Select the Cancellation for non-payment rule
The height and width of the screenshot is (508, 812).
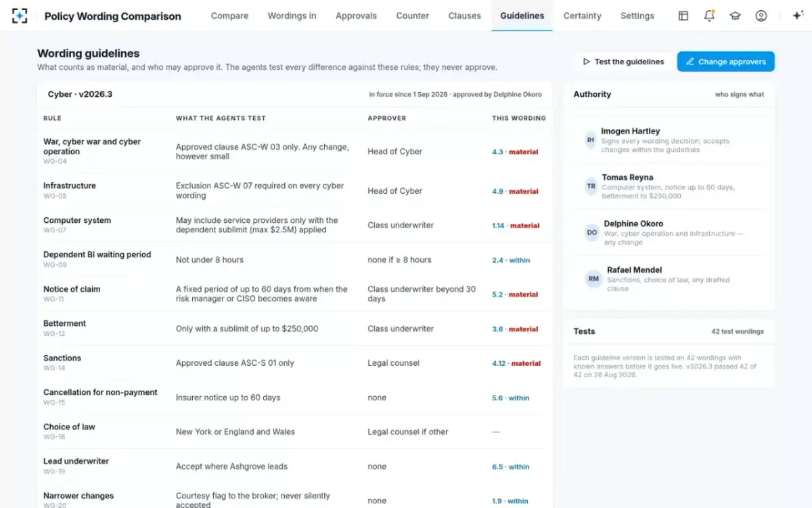coord(100,392)
